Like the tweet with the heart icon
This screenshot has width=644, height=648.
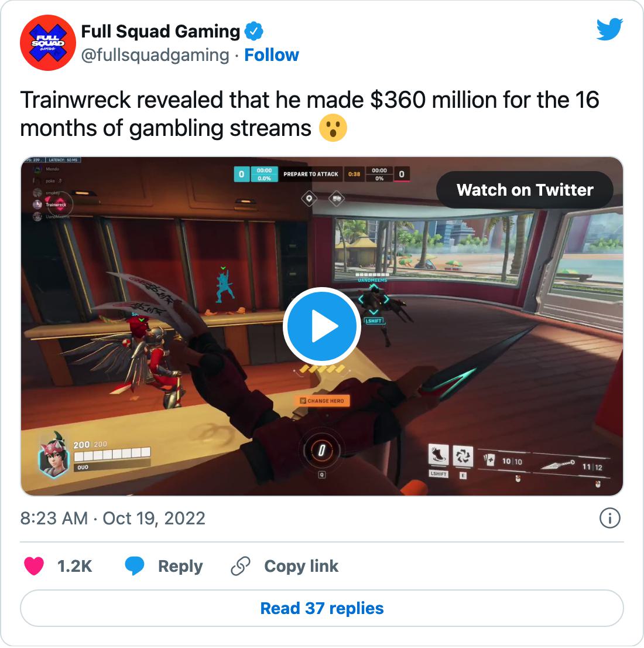point(34,566)
